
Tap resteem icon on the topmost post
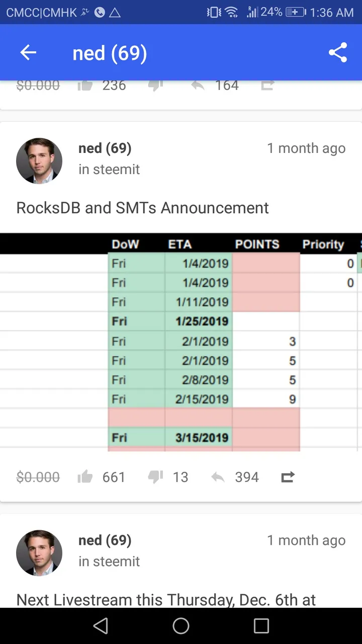267,86
